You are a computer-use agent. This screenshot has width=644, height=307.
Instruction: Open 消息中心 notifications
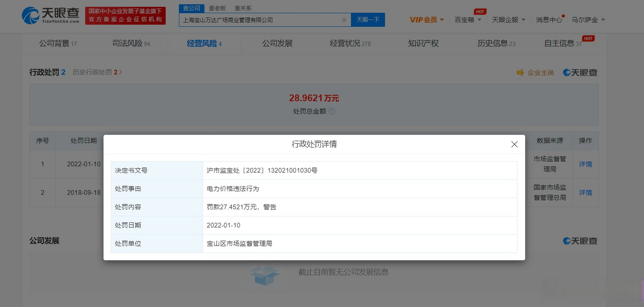pos(549,20)
